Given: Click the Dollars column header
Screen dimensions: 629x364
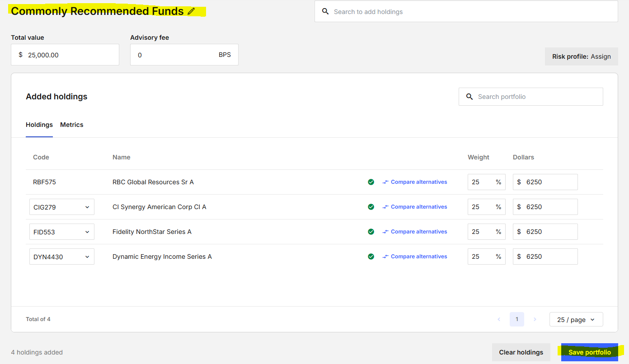Looking at the screenshot, I should point(524,157).
